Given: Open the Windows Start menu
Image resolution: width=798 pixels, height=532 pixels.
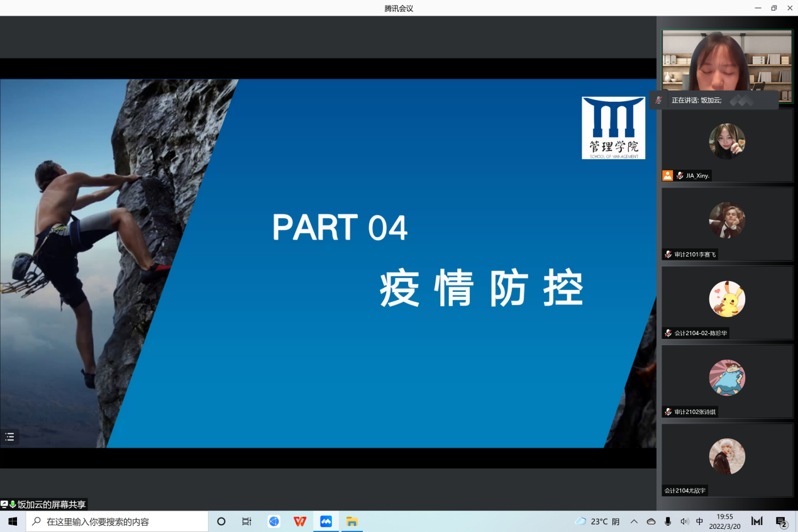Looking at the screenshot, I should click(13, 521).
